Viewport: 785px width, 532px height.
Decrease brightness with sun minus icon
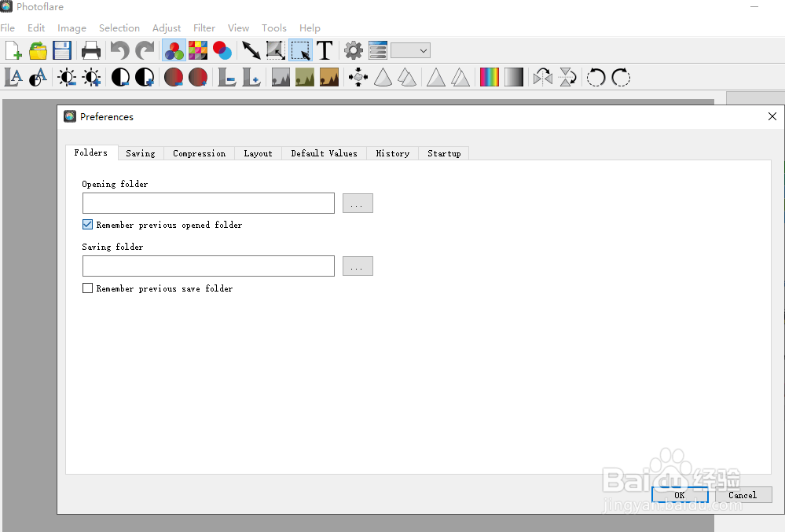67,78
